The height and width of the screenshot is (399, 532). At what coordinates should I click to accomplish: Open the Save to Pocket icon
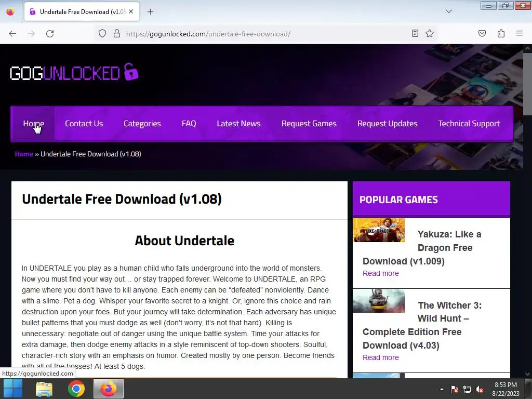[x=482, y=33]
